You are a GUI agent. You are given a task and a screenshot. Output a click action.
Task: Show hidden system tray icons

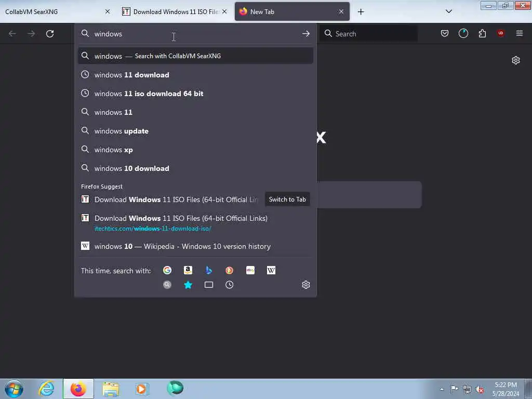coord(442,389)
